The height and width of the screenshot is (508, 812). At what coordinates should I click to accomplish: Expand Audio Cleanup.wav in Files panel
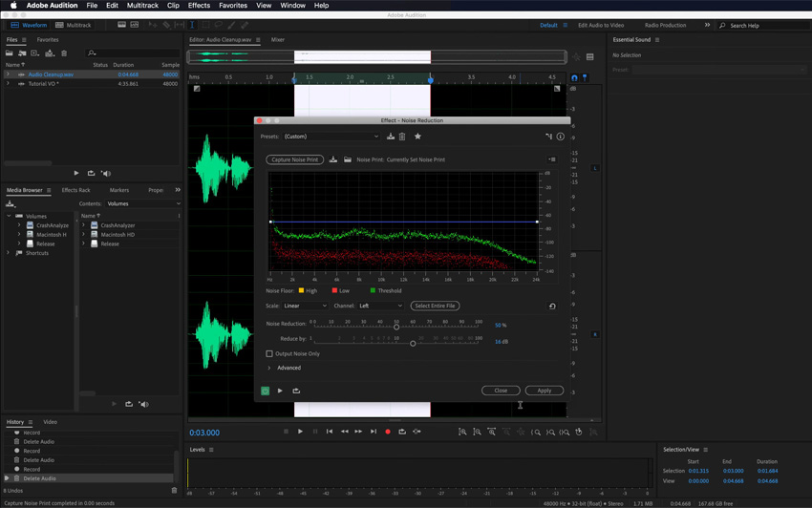click(8, 74)
